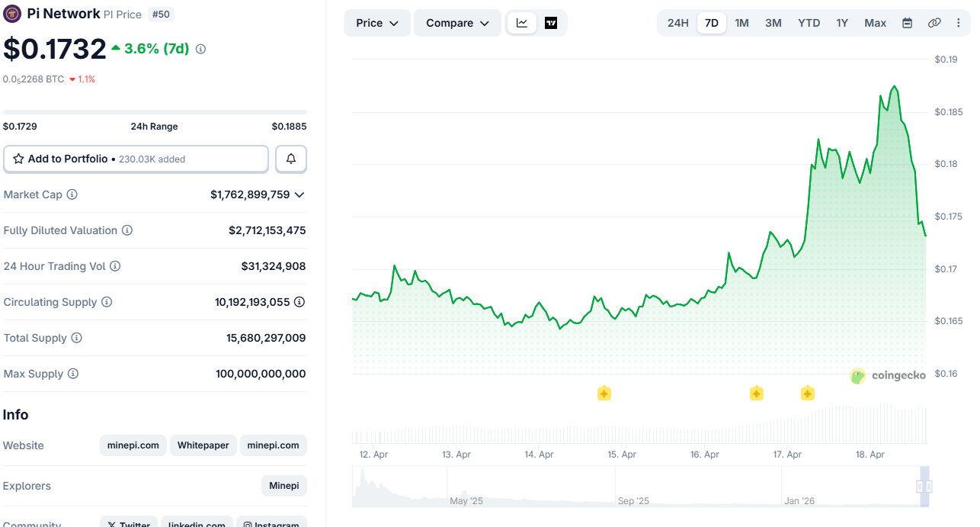The image size is (980, 527).
Task: Open the Whitepaper link
Action: tap(203, 445)
